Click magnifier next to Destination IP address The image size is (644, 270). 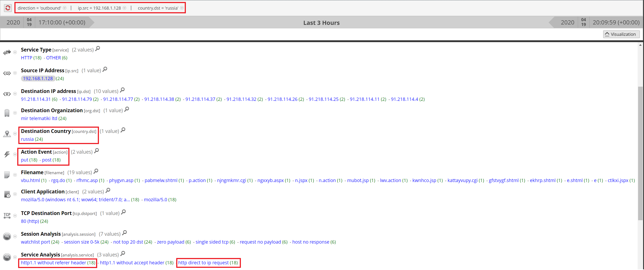(x=122, y=90)
